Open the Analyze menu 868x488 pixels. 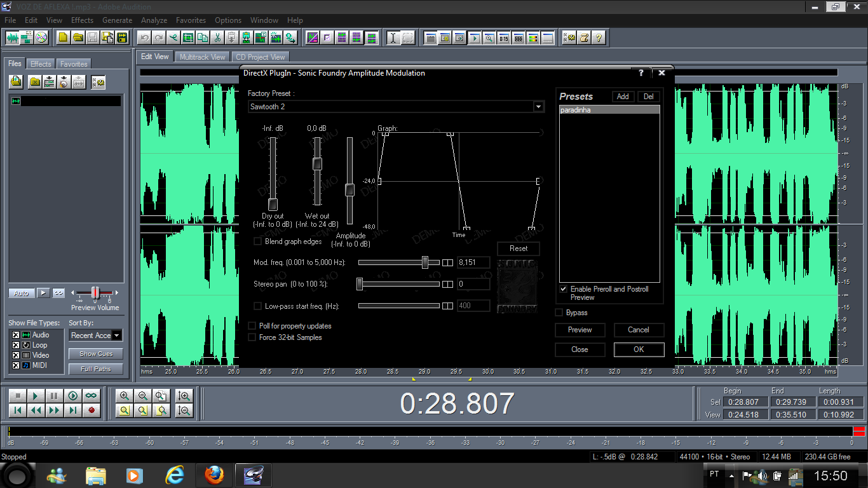click(x=154, y=20)
